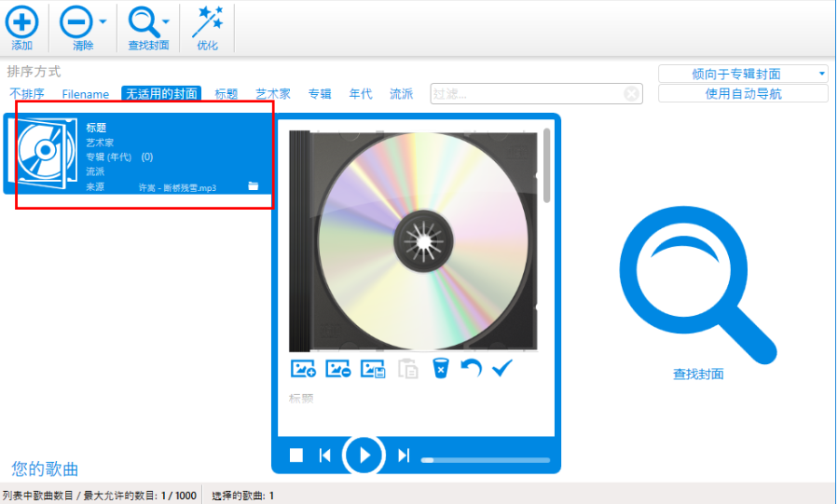Click the undo arrow icon
838x504 pixels.
(471, 368)
